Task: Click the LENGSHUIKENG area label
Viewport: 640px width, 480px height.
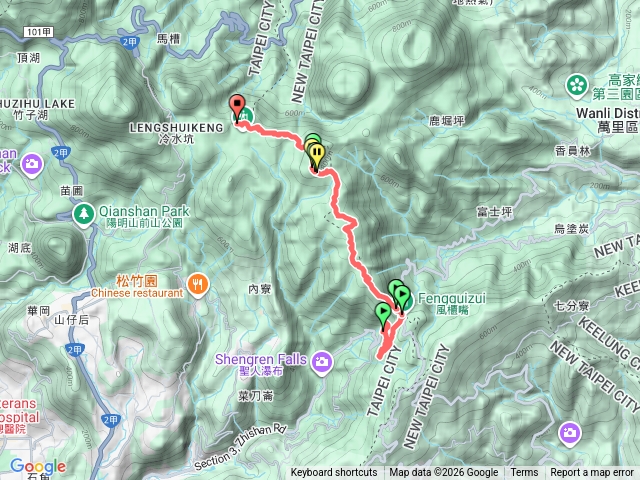Action: 176,128
